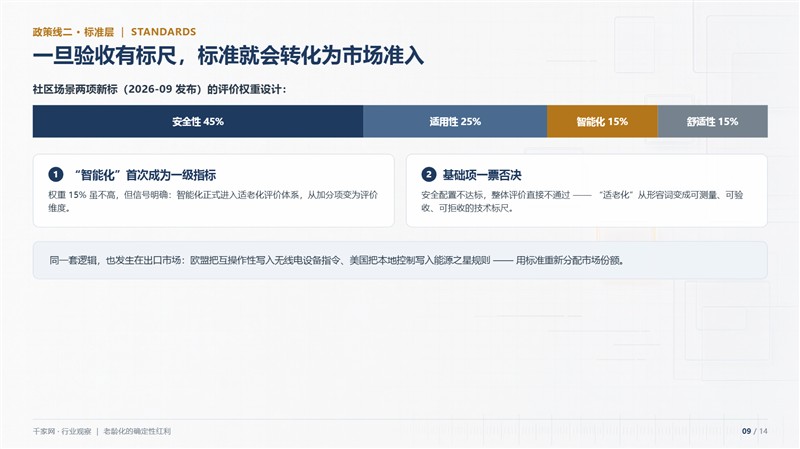Click the header label 政策线二·标准层
The height and width of the screenshot is (449, 800).
click(73, 32)
